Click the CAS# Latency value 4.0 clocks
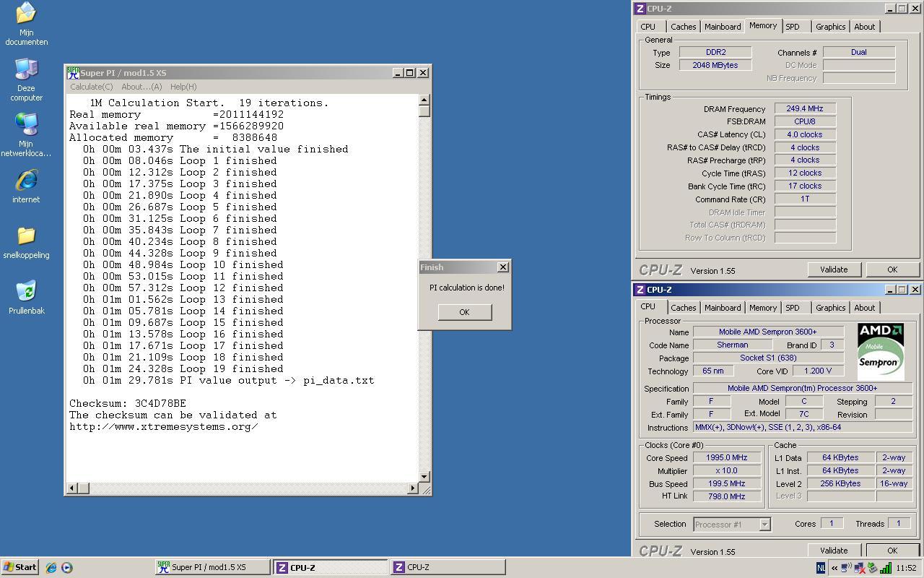Image resolution: width=924 pixels, height=578 pixels. (x=805, y=134)
